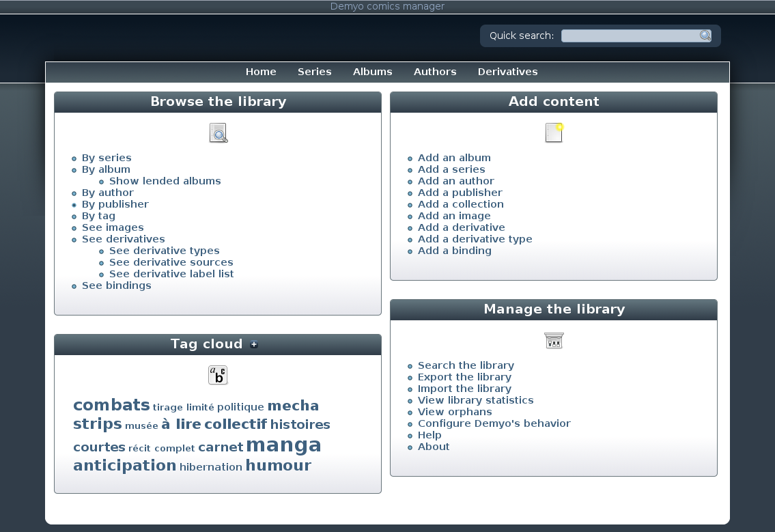Select the hibernation tag
The image size is (775, 532).
point(210,466)
